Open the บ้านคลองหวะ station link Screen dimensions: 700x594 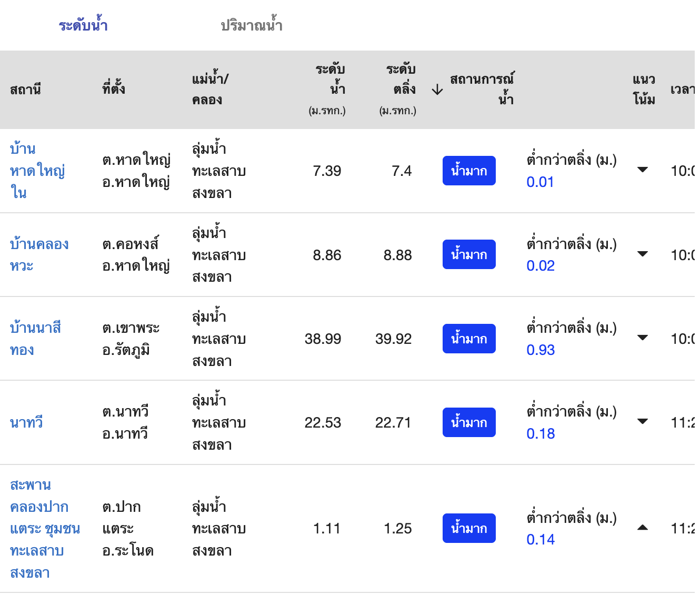tap(39, 255)
